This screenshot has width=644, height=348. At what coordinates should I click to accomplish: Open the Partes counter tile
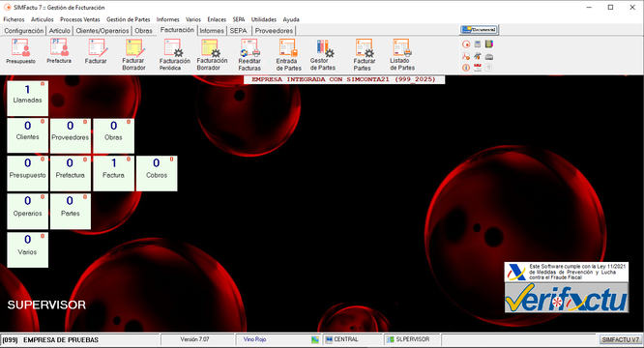coord(71,212)
